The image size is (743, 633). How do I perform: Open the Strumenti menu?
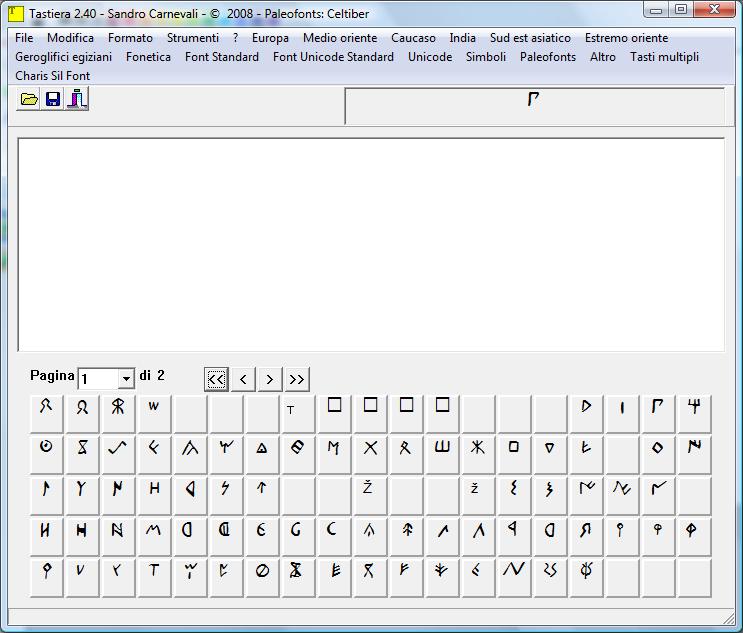click(193, 38)
